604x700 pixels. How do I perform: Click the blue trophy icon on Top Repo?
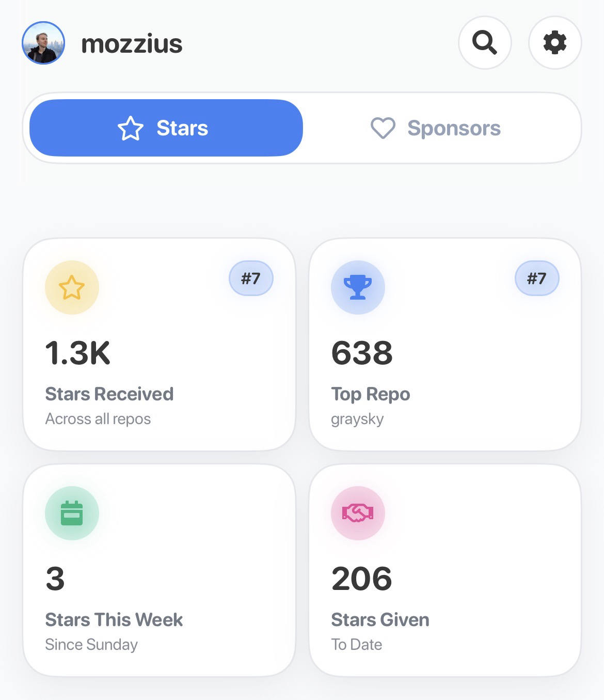tap(358, 287)
